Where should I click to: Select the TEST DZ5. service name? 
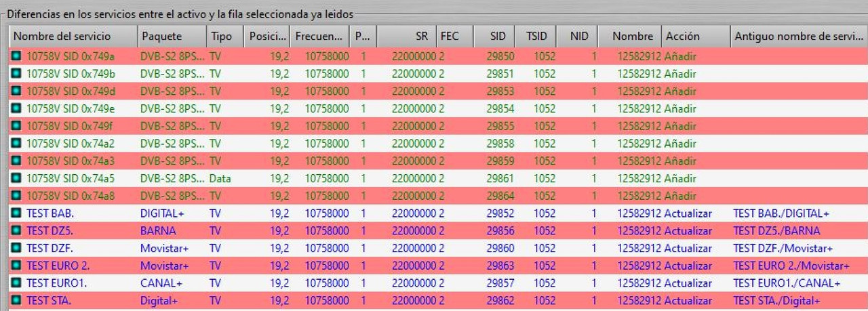(x=50, y=231)
